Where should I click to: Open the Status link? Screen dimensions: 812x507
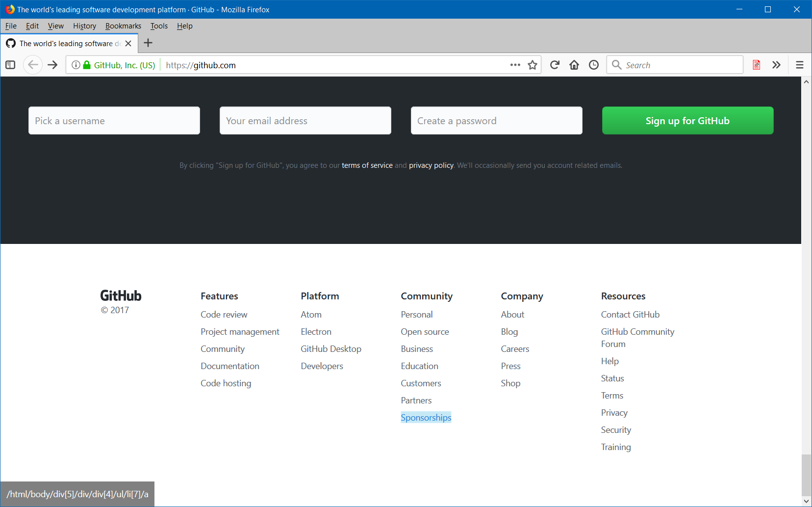(613, 378)
